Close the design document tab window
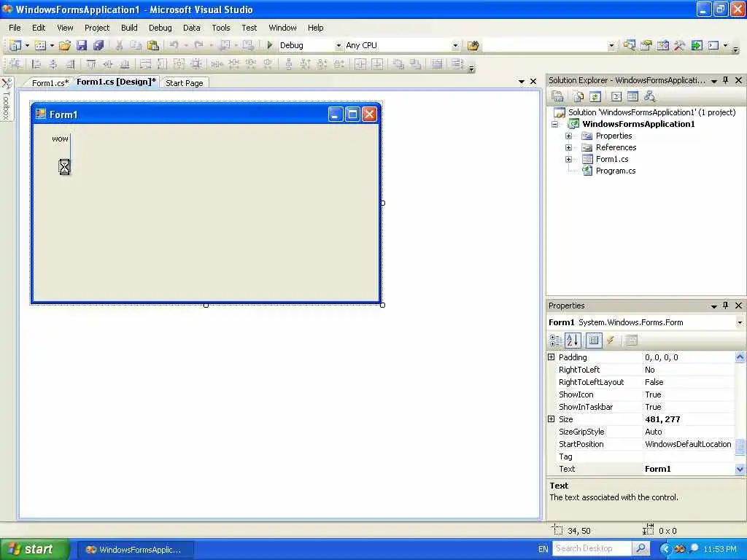 click(533, 82)
